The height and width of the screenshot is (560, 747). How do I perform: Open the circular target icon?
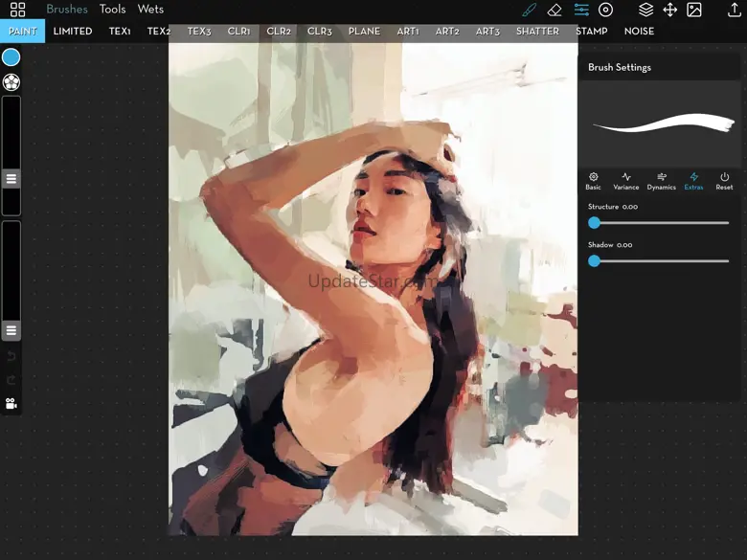pos(605,10)
